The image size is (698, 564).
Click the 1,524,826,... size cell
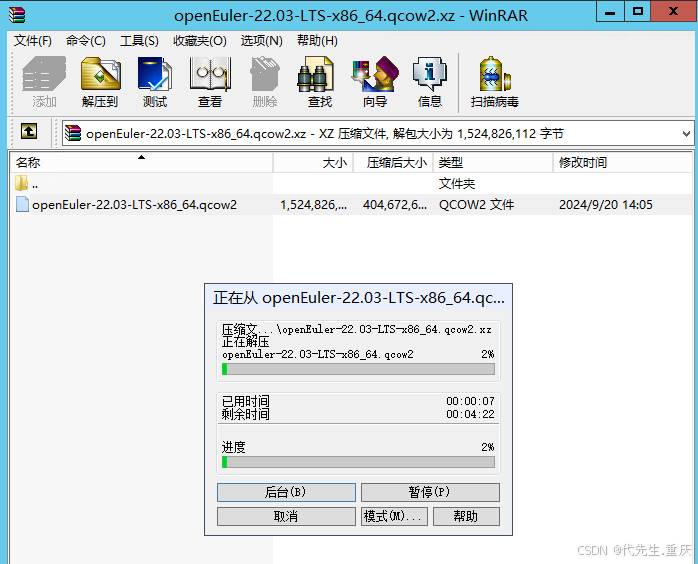313,205
